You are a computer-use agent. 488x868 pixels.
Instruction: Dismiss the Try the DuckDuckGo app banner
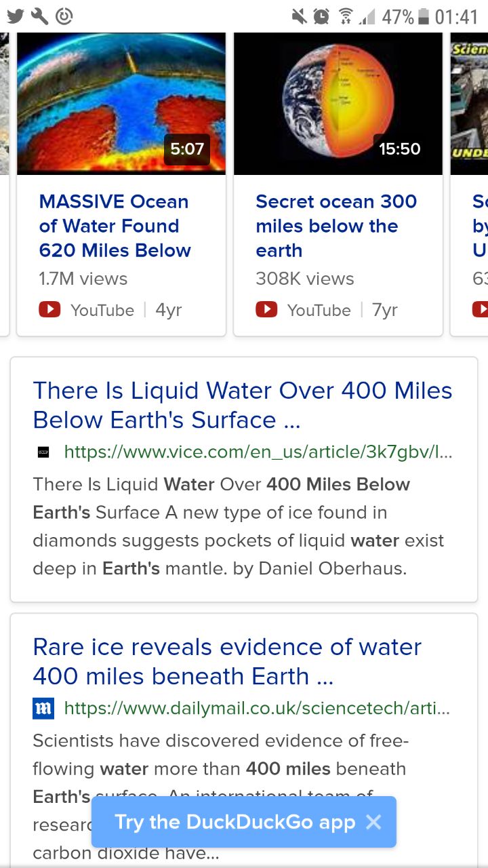tap(373, 822)
